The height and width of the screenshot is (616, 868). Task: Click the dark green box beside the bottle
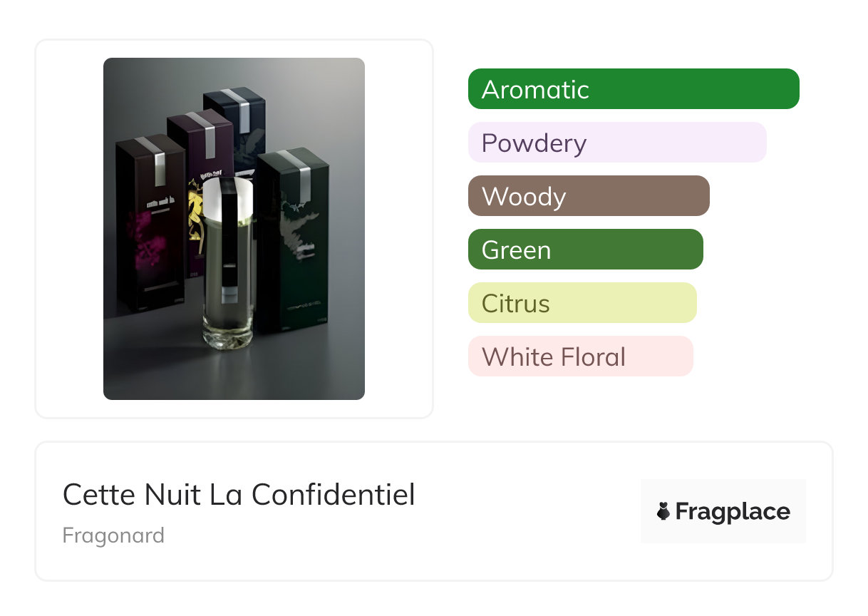point(292,241)
